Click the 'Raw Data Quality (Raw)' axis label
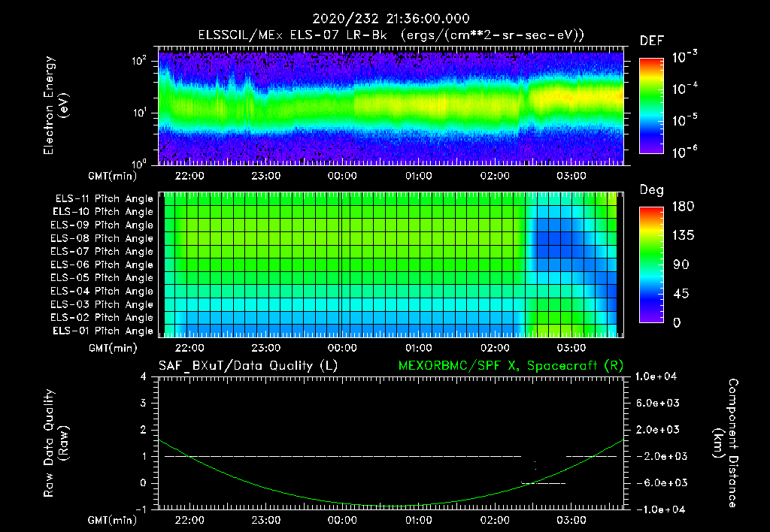The image size is (770, 532). pos(56,443)
